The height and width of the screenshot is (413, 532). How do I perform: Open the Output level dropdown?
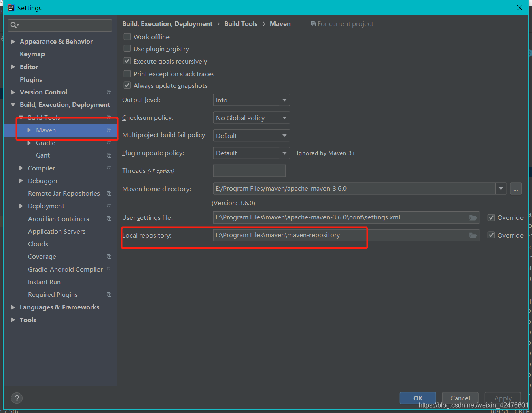point(251,100)
